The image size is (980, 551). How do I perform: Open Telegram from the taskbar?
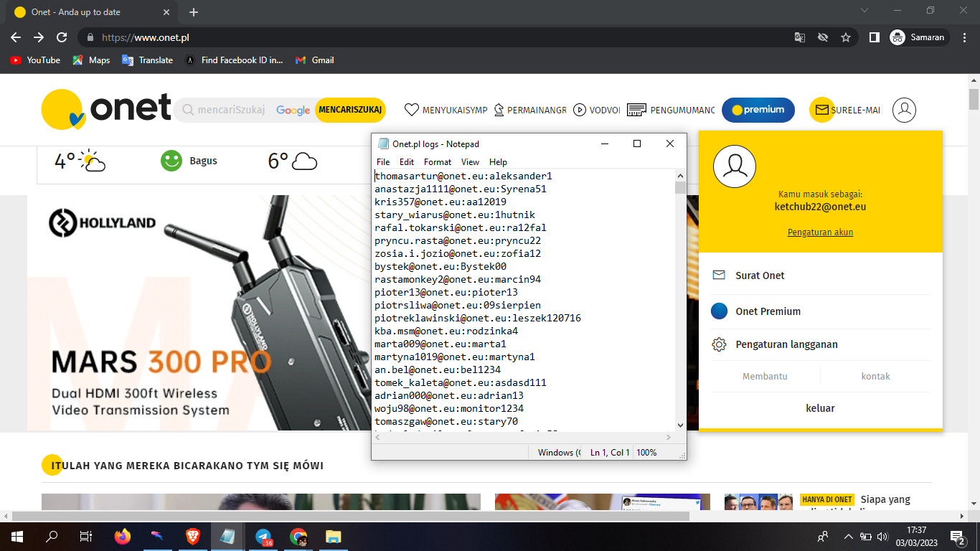coord(263,536)
